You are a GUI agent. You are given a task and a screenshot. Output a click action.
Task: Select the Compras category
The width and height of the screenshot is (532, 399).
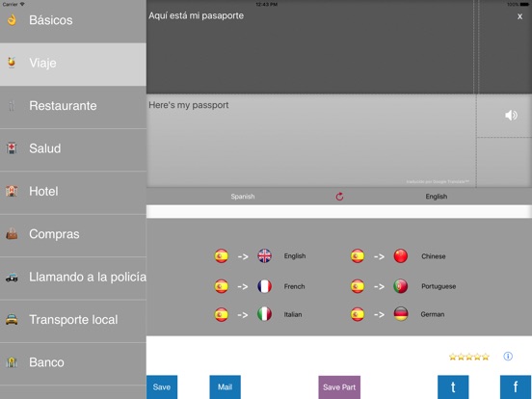click(73, 235)
